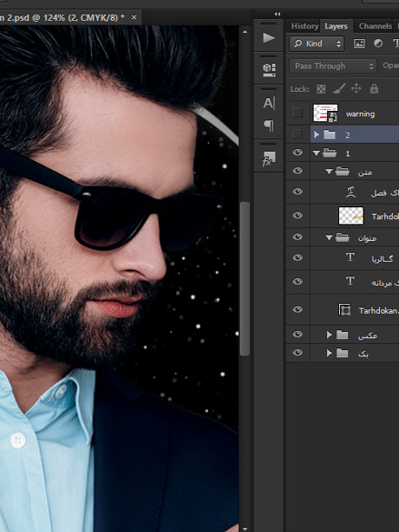Filter layers by pixel image icon
This screenshot has height=532, width=399.
(359, 43)
